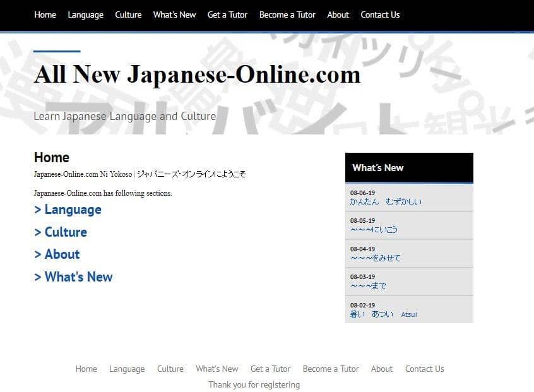Click "Thank you for registering" in the footer
The height and width of the screenshot is (392, 534).
[254, 384]
